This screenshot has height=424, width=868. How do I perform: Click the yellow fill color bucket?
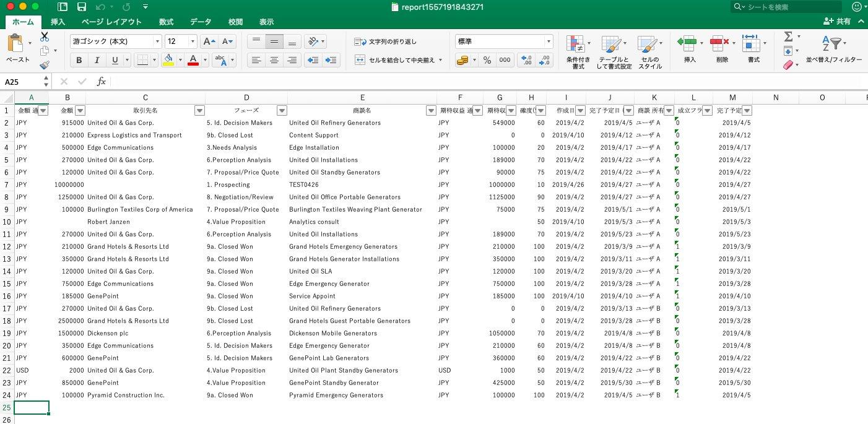pos(168,60)
